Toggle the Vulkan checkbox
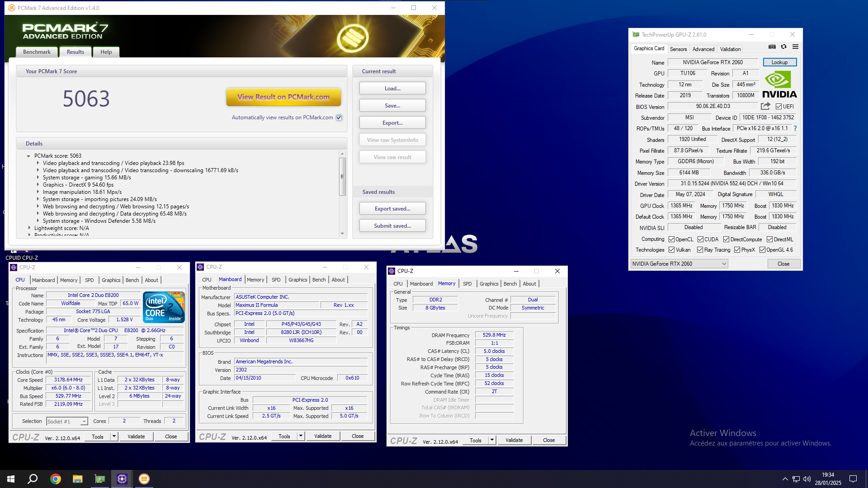The height and width of the screenshot is (488, 868). pyautogui.click(x=672, y=250)
